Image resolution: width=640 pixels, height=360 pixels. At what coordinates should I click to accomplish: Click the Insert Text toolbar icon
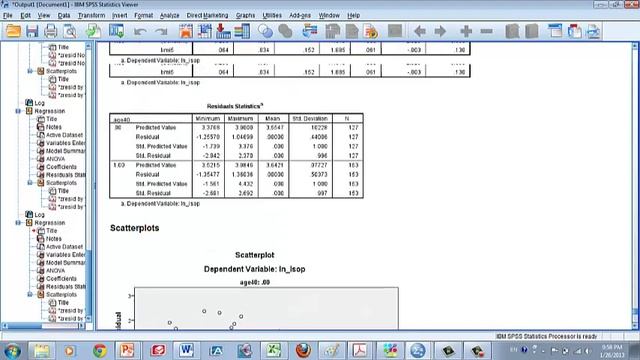593,31
